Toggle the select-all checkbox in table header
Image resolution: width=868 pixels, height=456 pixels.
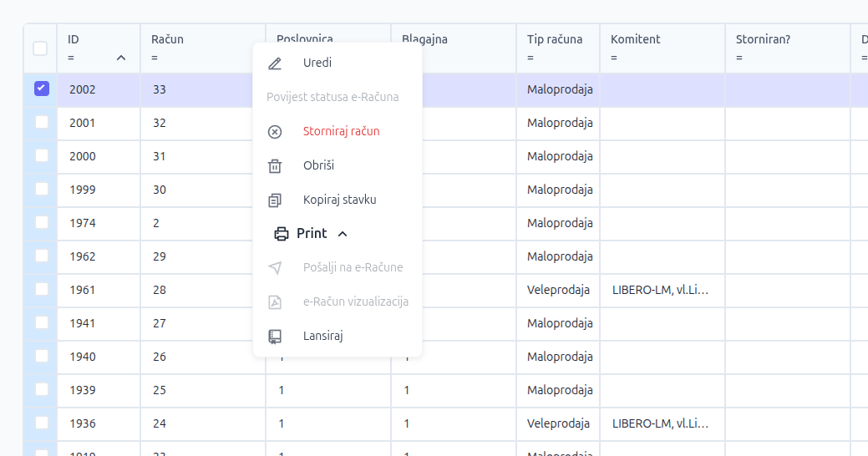tap(40, 48)
